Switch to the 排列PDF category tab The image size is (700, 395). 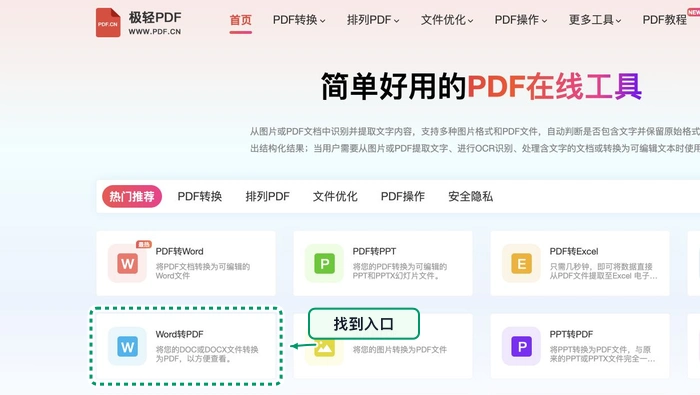[x=267, y=196]
